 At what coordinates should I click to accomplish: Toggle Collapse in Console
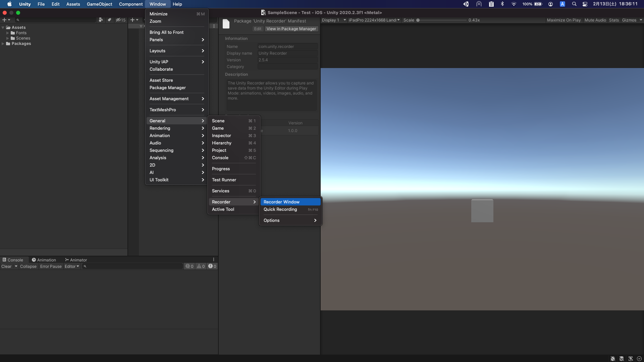[28, 266]
